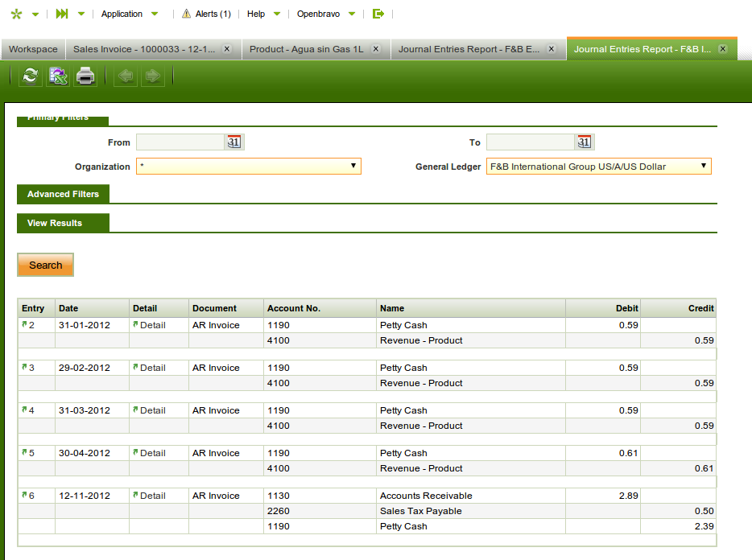752x560 pixels.
Task: Open the Organization dropdown
Action: tap(249, 167)
